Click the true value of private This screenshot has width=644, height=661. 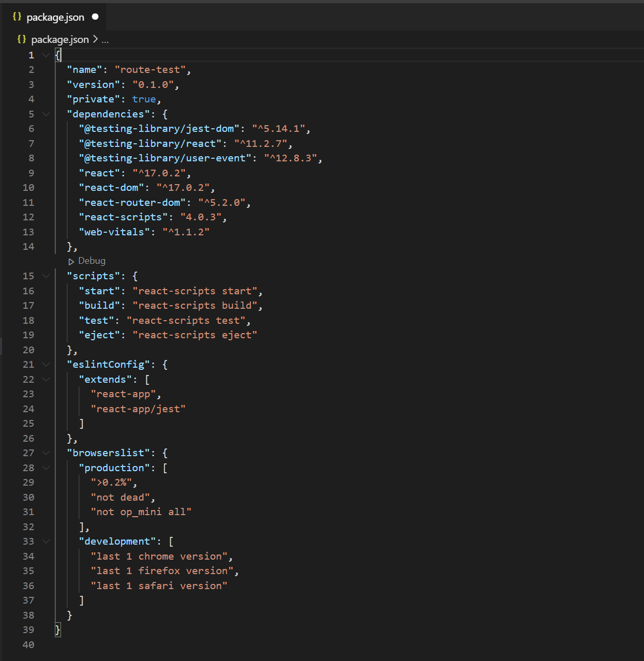point(144,99)
